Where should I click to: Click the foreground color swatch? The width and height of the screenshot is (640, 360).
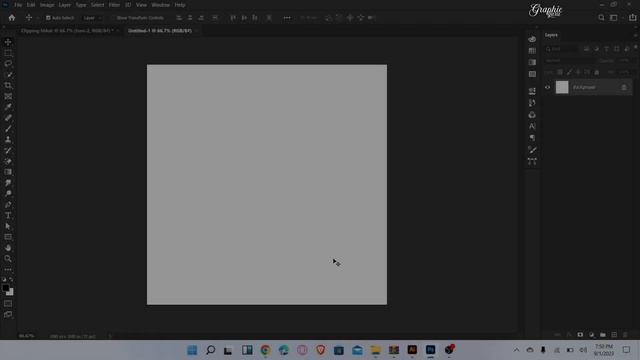tap(5, 288)
